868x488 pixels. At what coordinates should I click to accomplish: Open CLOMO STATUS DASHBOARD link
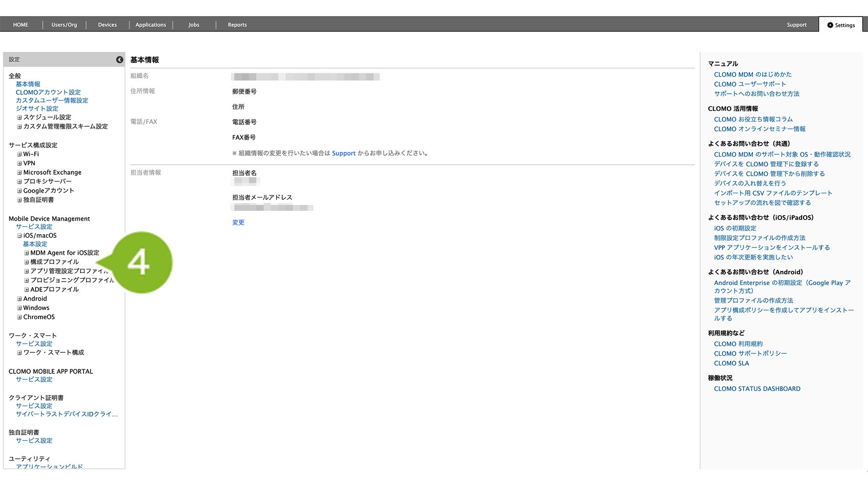[x=757, y=389]
